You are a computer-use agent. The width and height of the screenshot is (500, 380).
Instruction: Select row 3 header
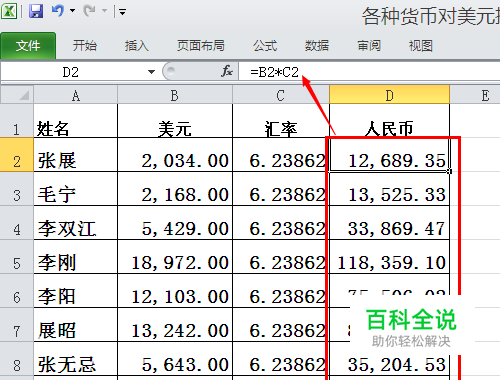pos(17,189)
